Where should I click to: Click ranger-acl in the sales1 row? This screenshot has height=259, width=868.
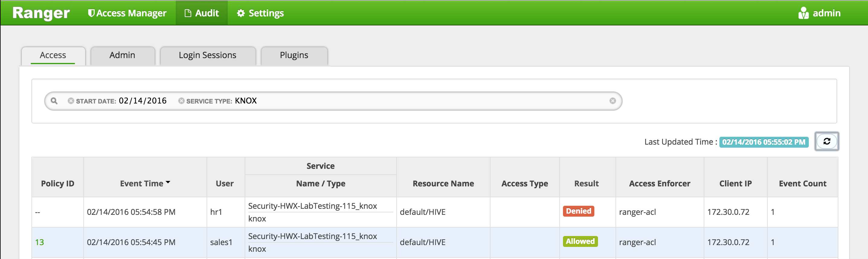click(x=637, y=242)
